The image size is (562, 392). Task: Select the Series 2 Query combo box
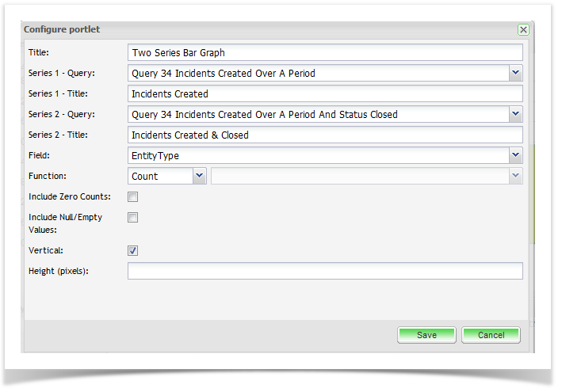pyautogui.click(x=318, y=115)
